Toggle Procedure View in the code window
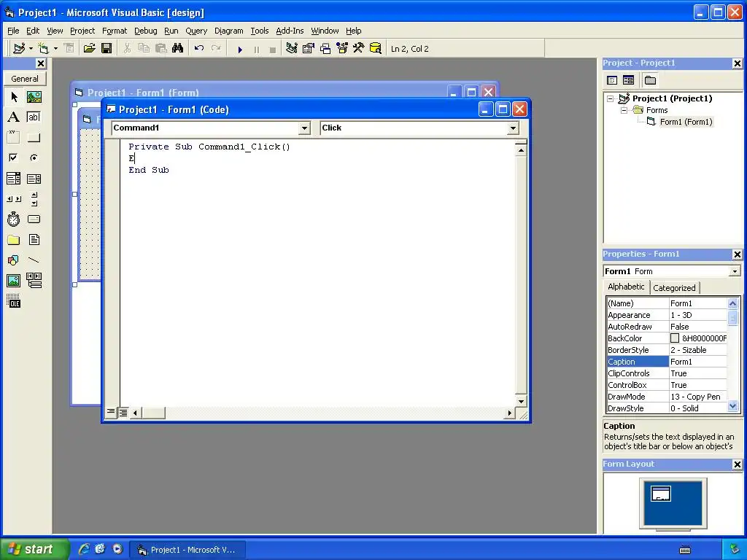This screenshot has height=560, width=747. (x=111, y=412)
